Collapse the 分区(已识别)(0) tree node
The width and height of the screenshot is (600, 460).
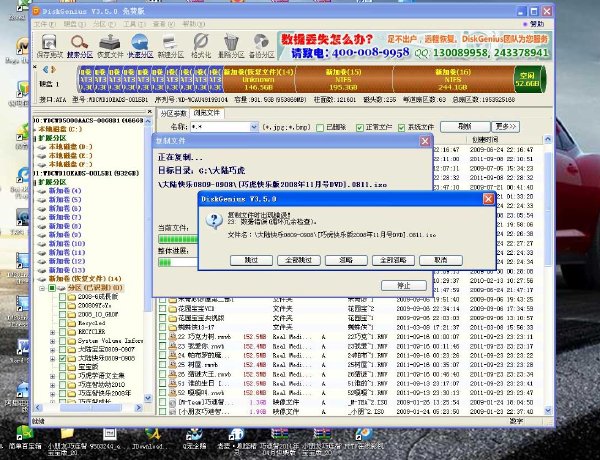pos(42,288)
